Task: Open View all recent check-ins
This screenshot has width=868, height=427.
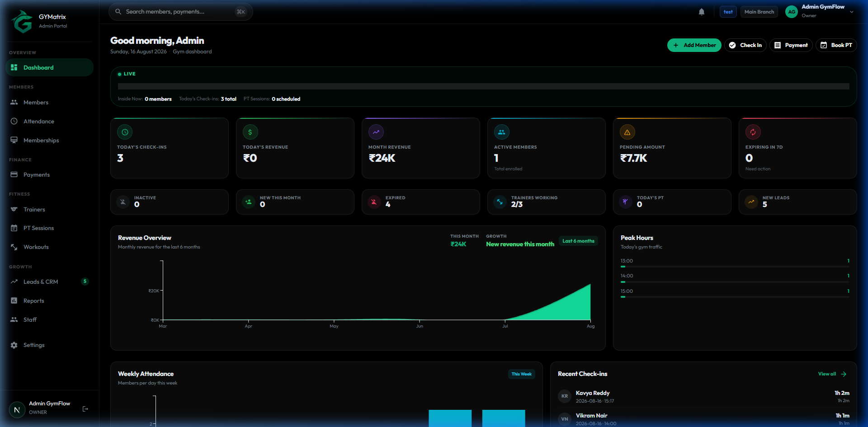Action: pyautogui.click(x=832, y=374)
